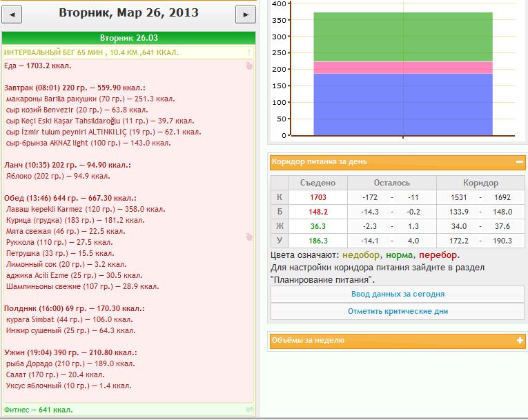Click the 1692 corridor upper value

pos(502,197)
